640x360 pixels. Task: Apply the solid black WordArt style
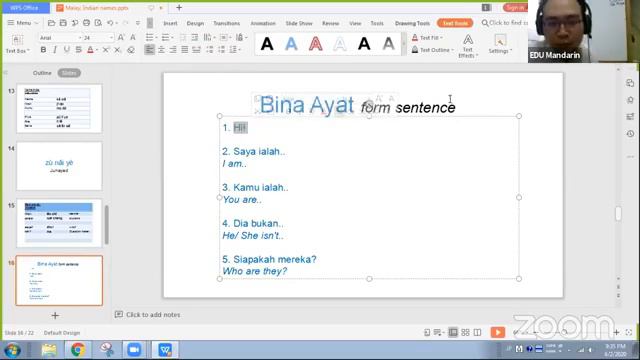click(267, 44)
